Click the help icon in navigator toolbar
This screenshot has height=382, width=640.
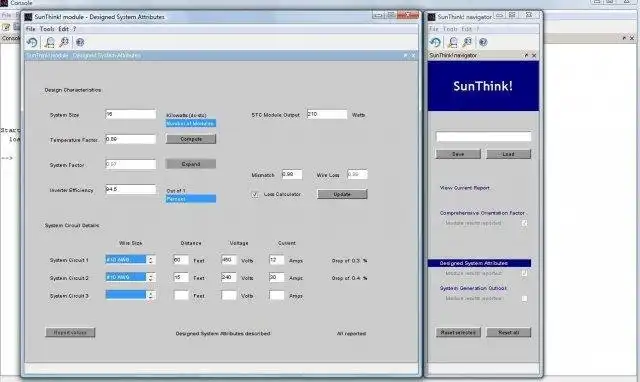(x=483, y=42)
